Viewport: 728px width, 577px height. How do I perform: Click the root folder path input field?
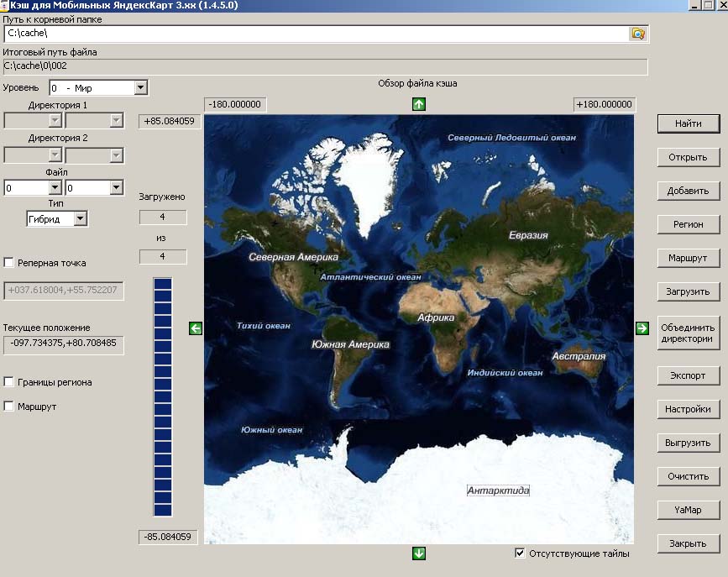coord(315,34)
